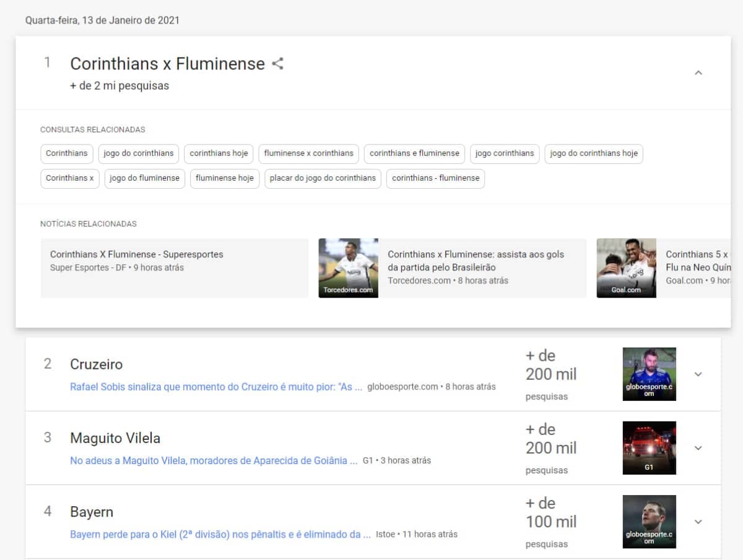The width and height of the screenshot is (743, 560).
Task: View the Bayern globoesporte thumbnail
Action: click(649, 522)
